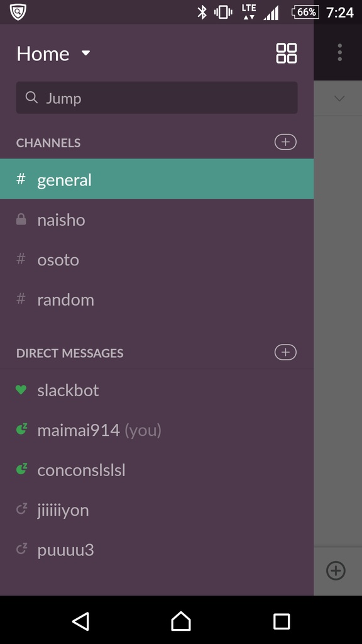Expand the chevron in the channel header

click(339, 99)
